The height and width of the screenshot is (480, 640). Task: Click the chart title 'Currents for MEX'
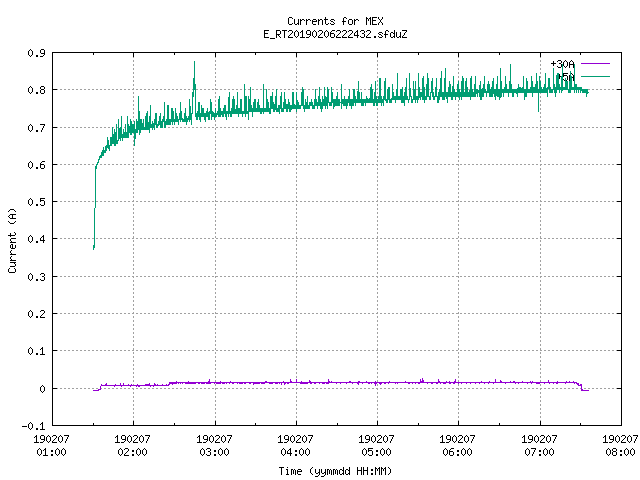(335, 21)
